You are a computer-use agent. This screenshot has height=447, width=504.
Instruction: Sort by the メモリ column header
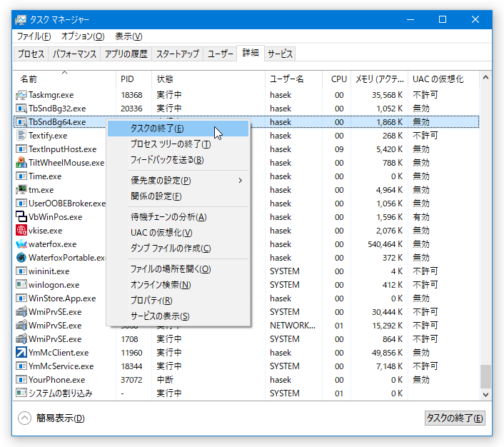pos(380,79)
